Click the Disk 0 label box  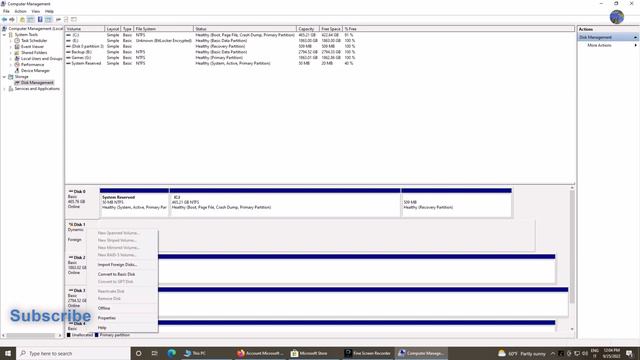click(x=82, y=202)
